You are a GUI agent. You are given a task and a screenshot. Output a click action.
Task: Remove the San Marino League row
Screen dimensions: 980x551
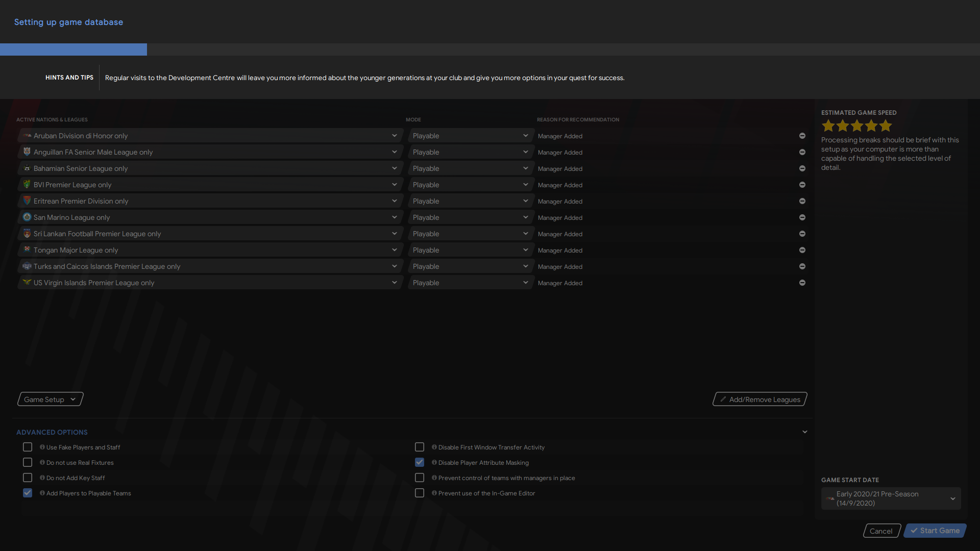(802, 217)
